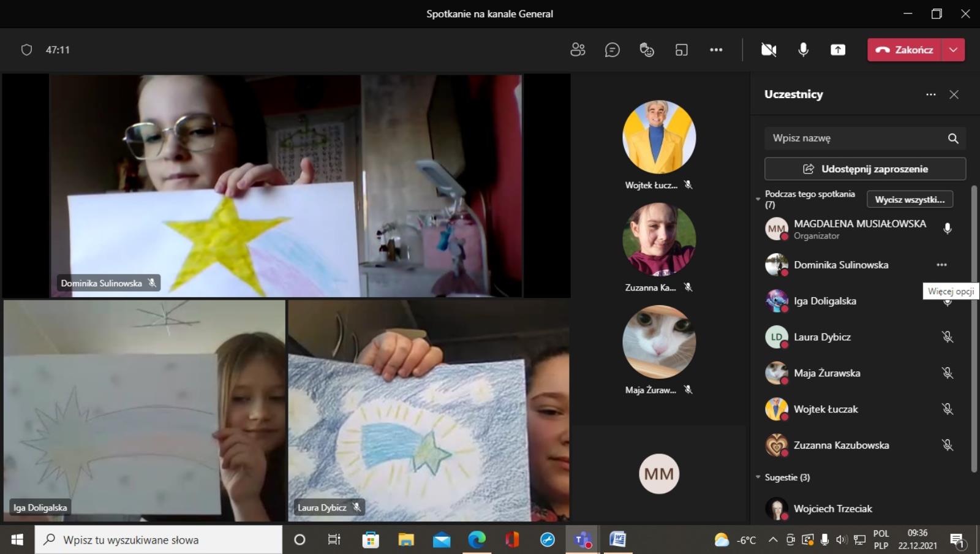980x554 pixels.
Task: Share content using the share tray icon
Action: point(838,50)
